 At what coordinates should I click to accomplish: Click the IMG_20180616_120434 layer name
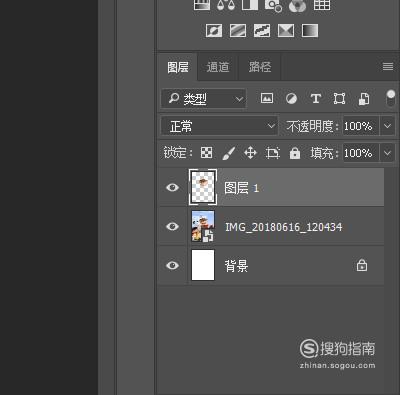[284, 227]
